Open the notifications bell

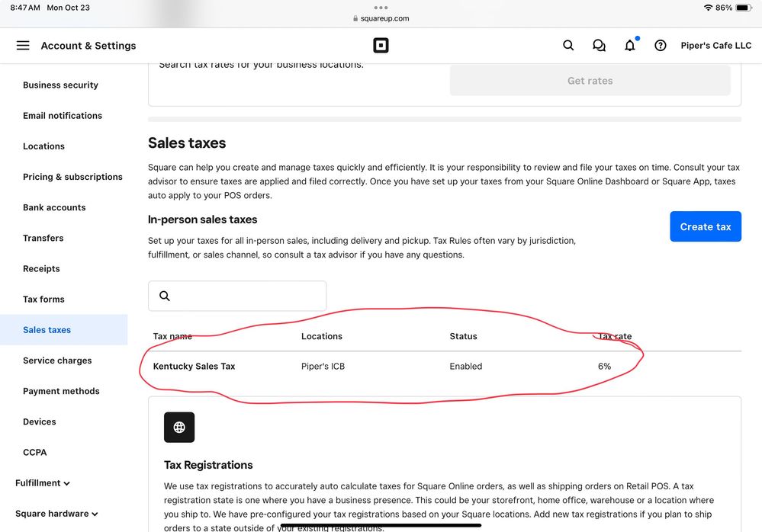pyautogui.click(x=629, y=46)
